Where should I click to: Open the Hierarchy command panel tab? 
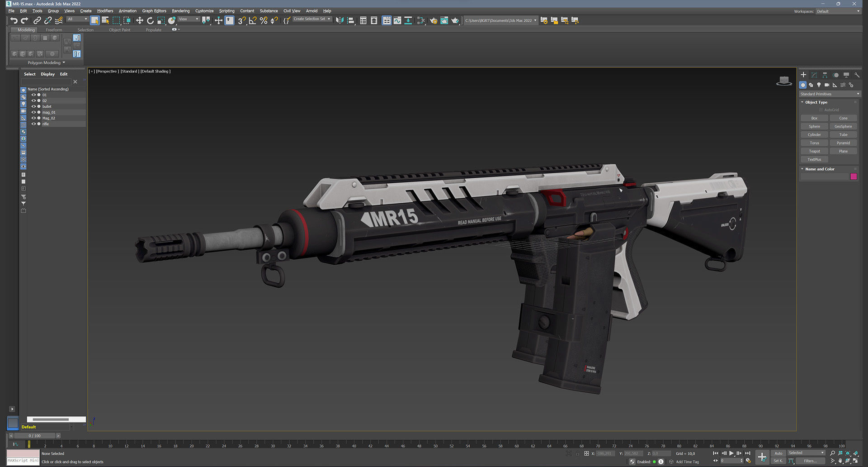[x=825, y=75]
